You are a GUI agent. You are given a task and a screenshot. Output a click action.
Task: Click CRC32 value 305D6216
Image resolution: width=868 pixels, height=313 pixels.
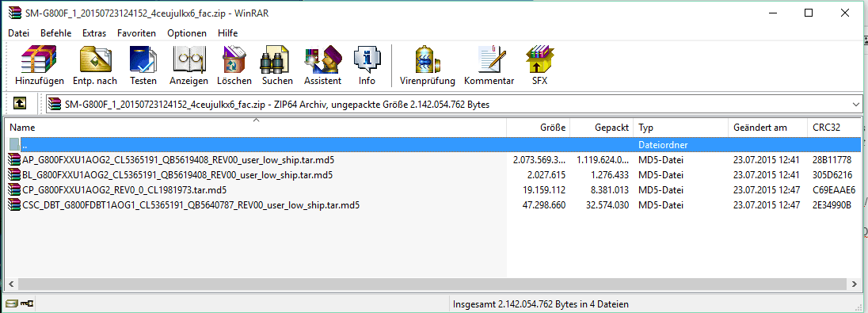coord(832,175)
